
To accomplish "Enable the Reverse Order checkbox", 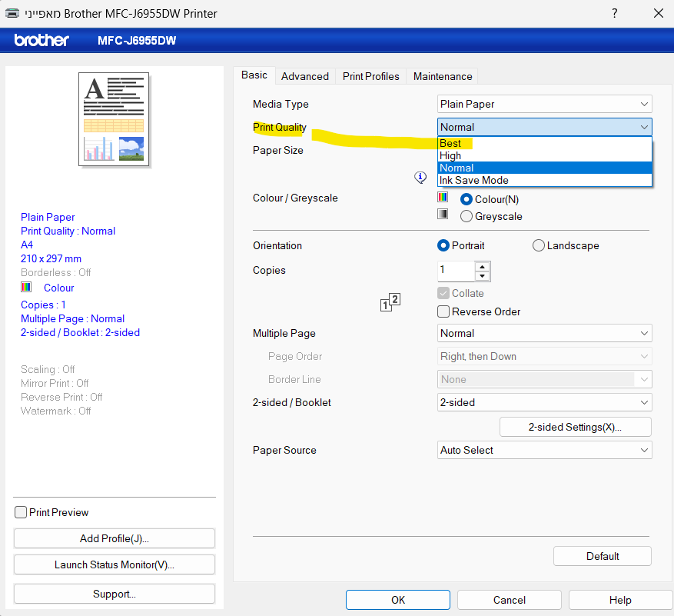I will [443, 311].
